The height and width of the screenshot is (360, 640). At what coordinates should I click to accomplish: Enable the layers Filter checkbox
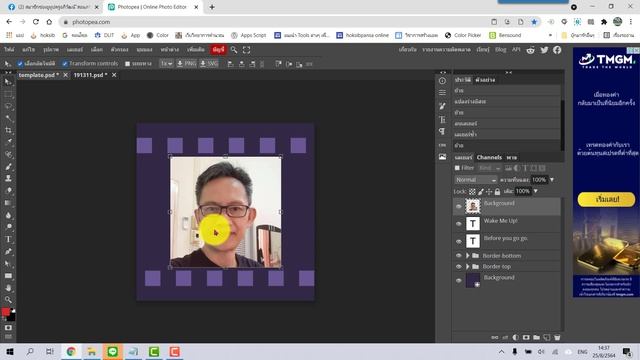click(457, 168)
